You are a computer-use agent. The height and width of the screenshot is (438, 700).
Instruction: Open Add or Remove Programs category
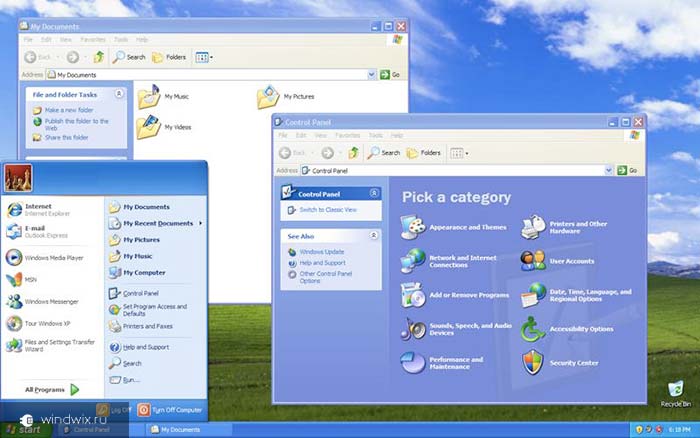click(x=454, y=295)
